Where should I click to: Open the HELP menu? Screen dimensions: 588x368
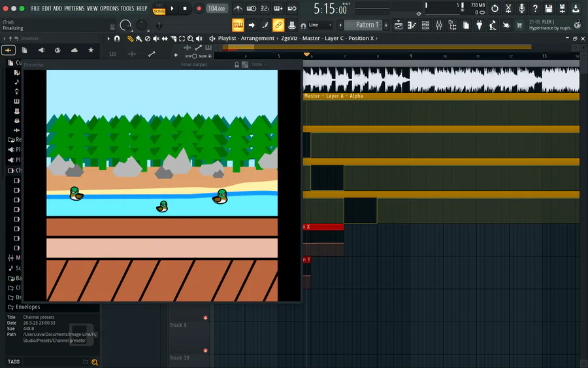pyautogui.click(x=142, y=8)
